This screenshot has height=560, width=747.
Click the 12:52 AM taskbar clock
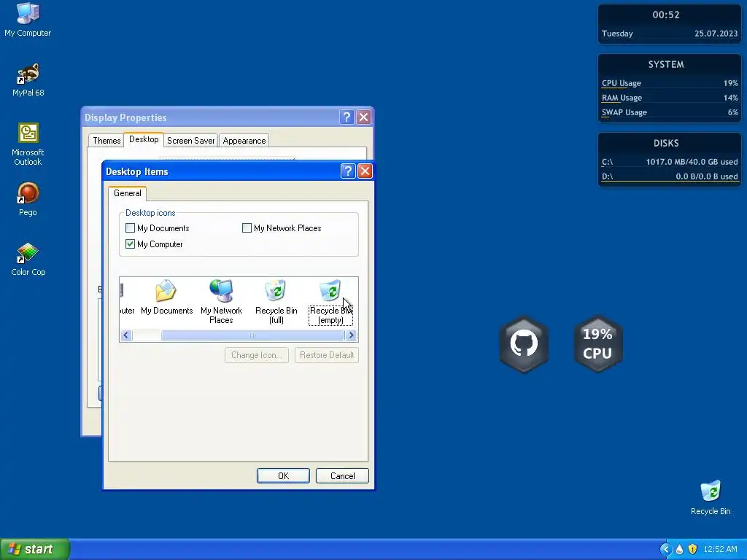(x=720, y=549)
